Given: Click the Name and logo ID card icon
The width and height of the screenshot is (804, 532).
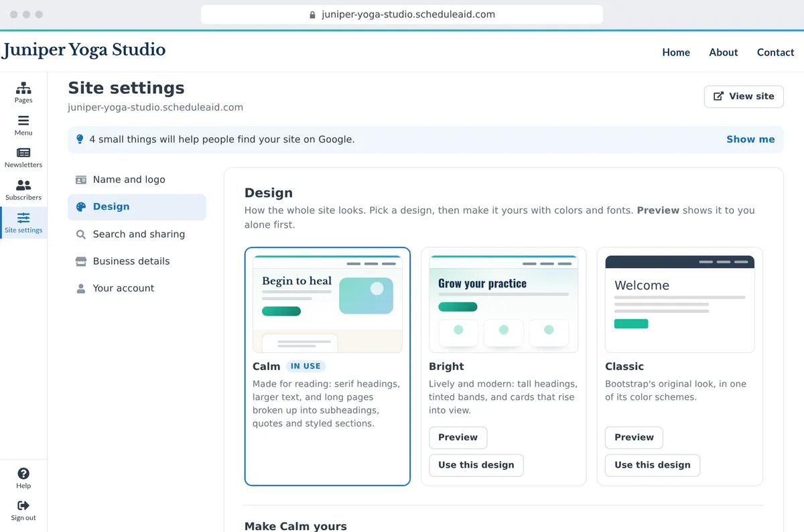Looking at the screenshot, I should pos(81,180).
